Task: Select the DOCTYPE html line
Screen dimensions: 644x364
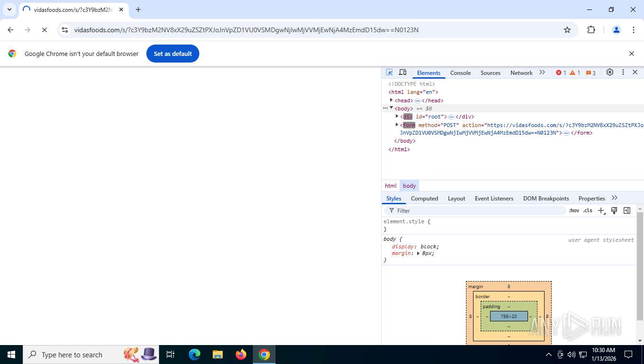Action: point(411,84)
